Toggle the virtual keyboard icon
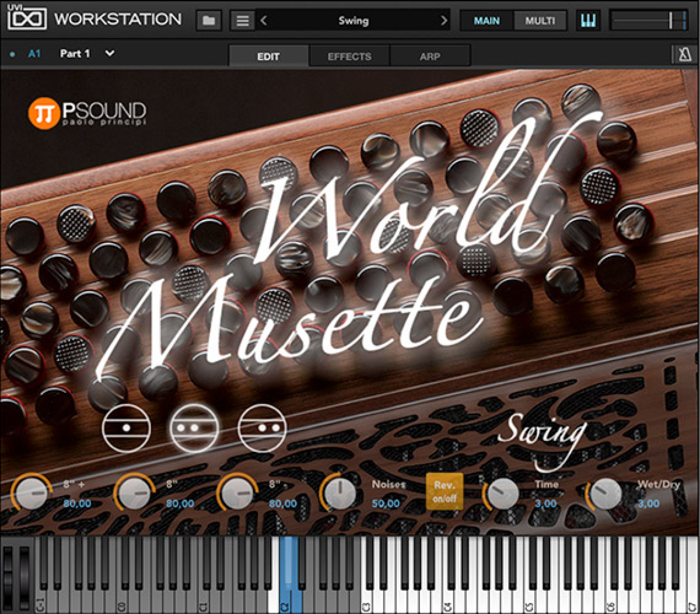This screenshot has width=700, height=614. [x=589, y=21]
